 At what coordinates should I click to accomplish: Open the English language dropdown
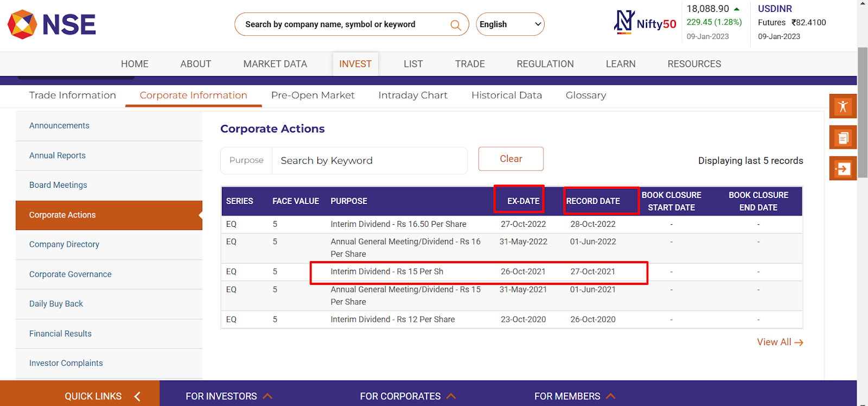point(510,24)
